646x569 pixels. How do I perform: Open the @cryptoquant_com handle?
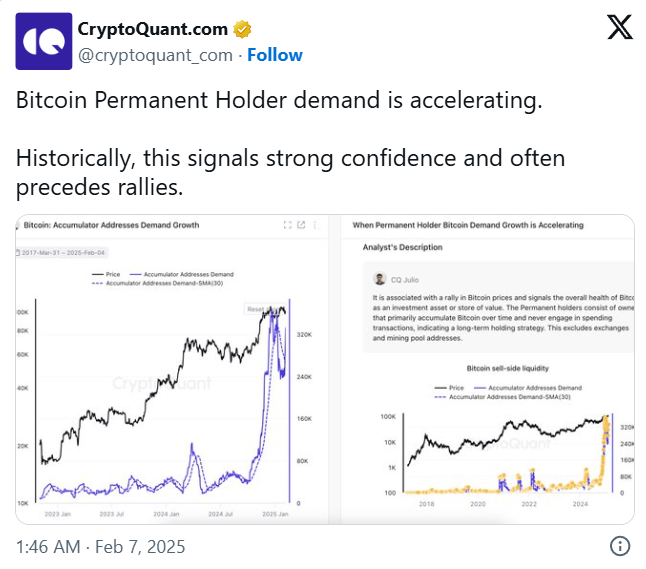point(155,55)
